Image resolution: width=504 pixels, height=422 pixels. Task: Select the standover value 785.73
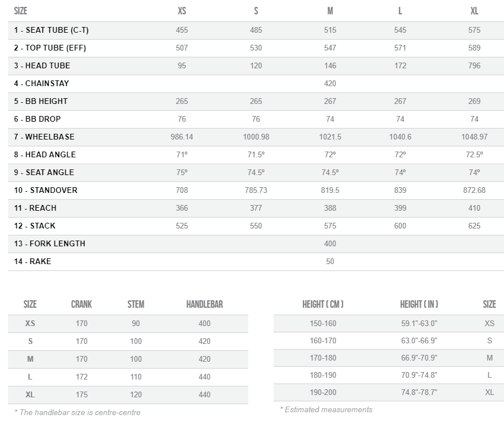tap(256, 190)
